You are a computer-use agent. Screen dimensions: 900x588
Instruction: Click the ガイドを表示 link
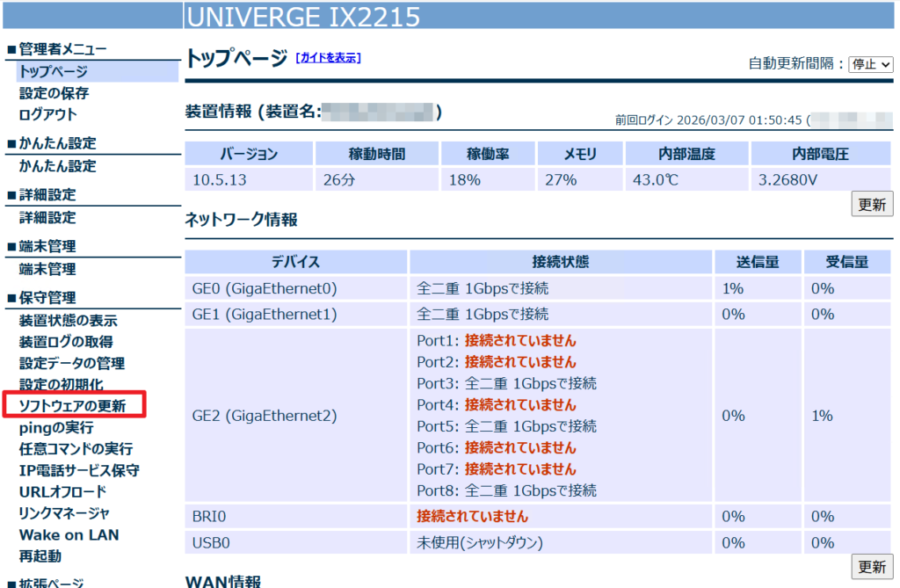pos(328,58)
